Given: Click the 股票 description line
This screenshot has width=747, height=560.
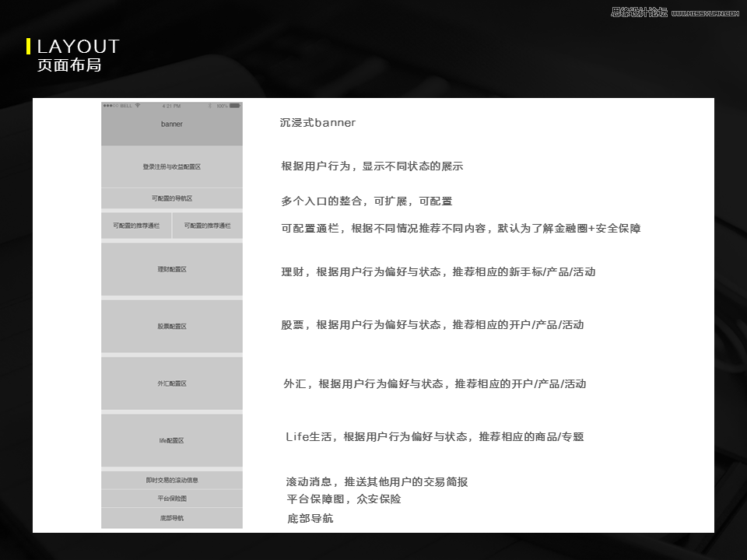Looking at the screenshot, I should pyautogui.click(x=432, y=325).
